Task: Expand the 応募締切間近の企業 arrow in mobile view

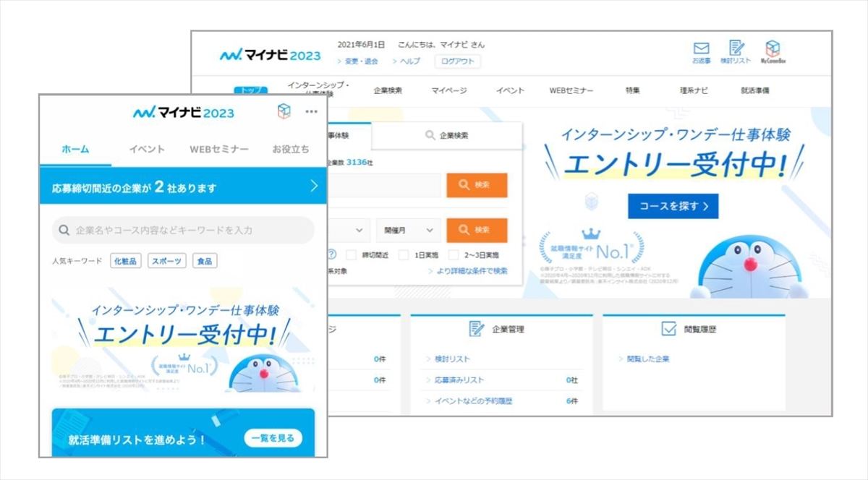Action: [x=314, y=187]
